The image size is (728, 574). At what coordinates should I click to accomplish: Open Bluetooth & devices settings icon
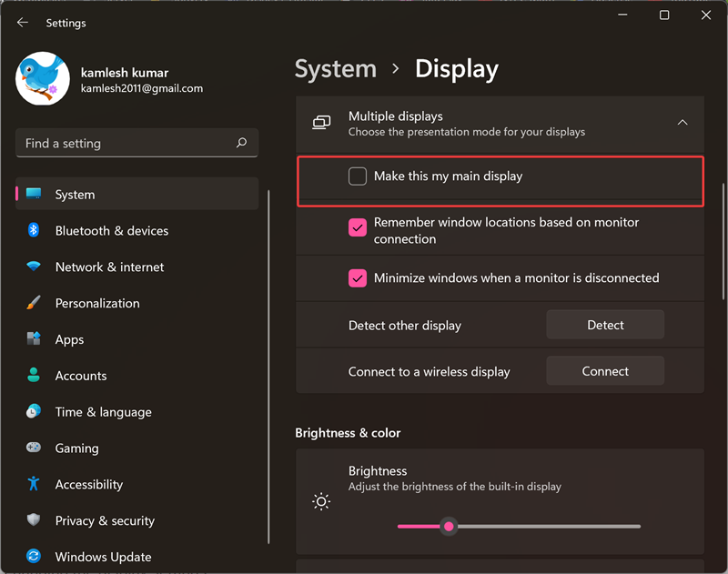coord(34,230)
